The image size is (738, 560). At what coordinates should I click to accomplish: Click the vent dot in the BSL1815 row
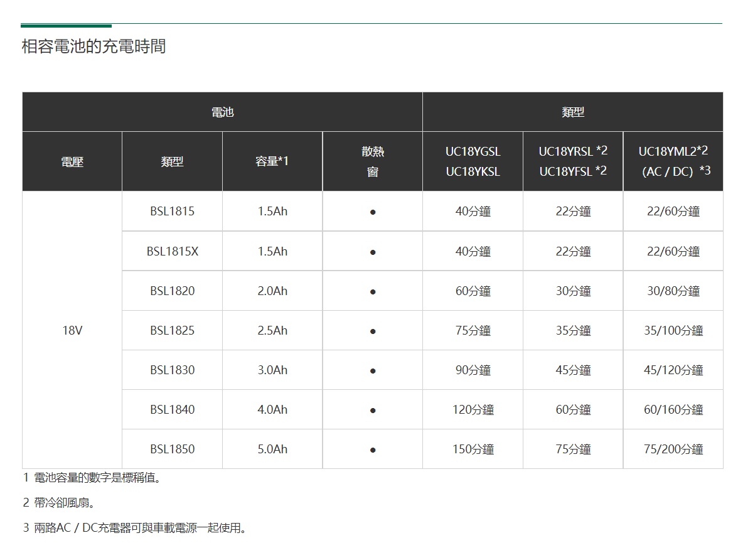373,212
